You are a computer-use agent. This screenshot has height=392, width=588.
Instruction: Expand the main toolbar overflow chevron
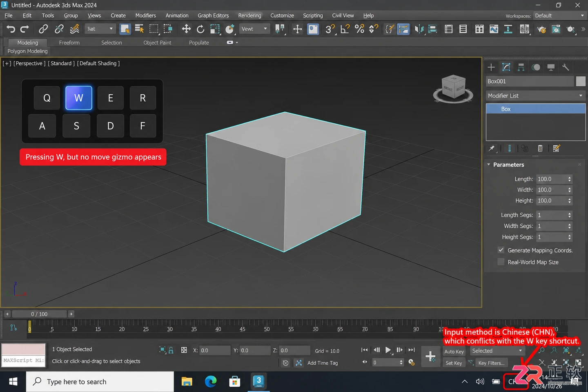(583, 29)
